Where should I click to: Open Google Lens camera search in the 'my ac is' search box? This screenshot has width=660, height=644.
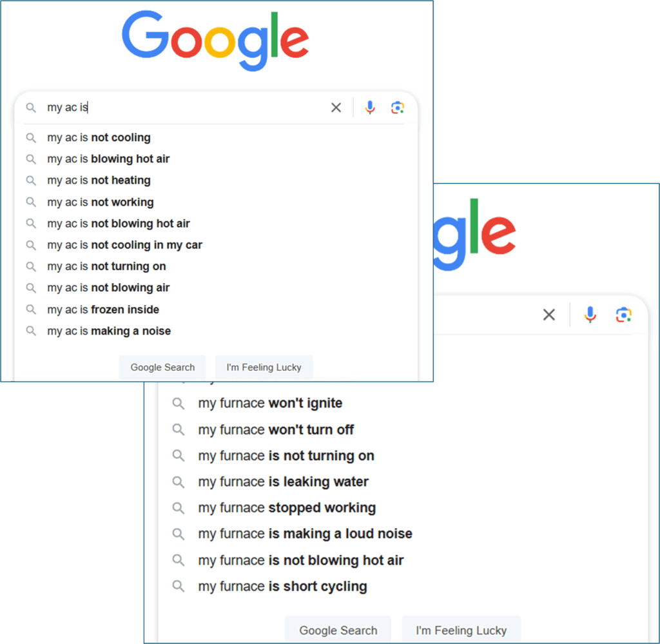(x=398, y=108)
